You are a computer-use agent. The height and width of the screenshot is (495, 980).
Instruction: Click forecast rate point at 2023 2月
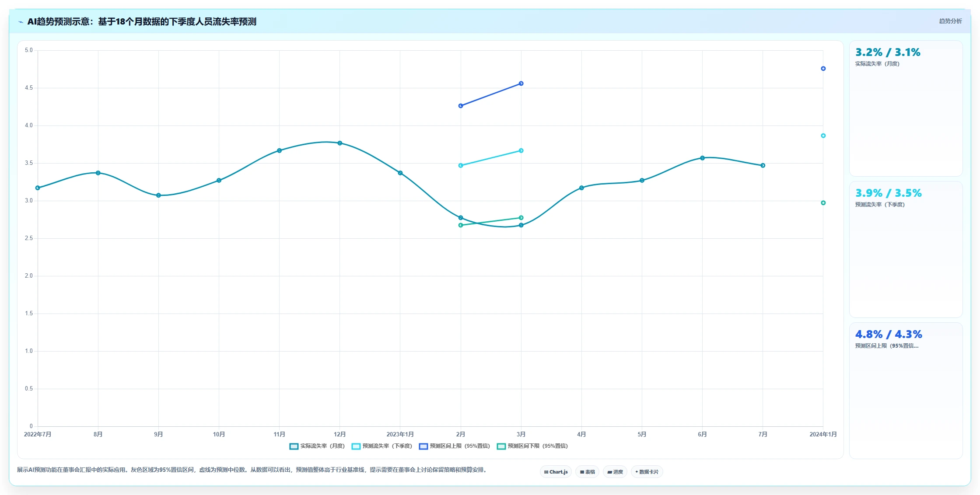[x=460, y=166]
